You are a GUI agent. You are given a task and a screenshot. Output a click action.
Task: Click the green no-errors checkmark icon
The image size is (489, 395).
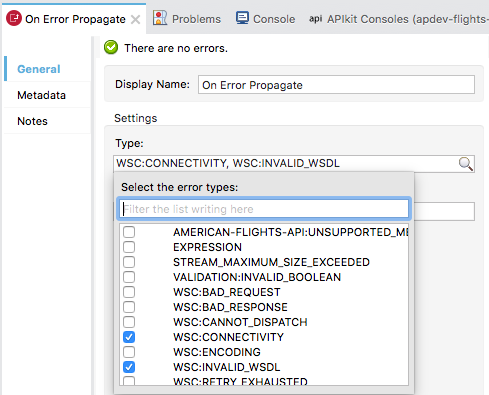(111, 47)
